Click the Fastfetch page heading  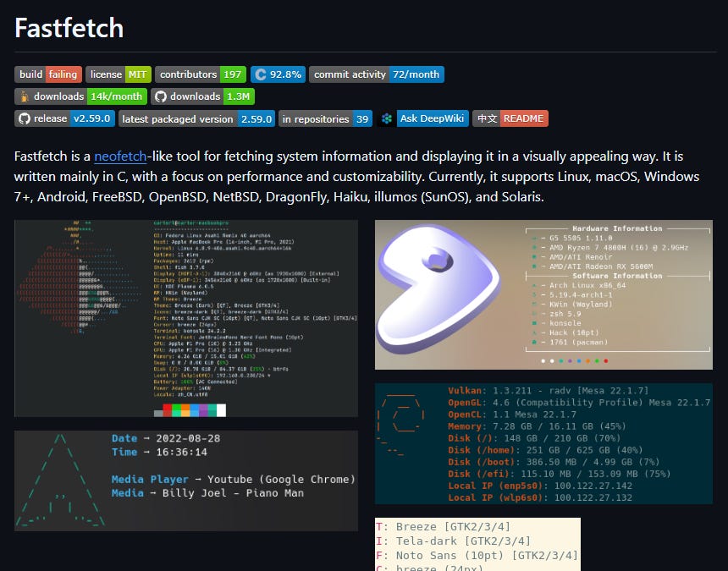69,28
